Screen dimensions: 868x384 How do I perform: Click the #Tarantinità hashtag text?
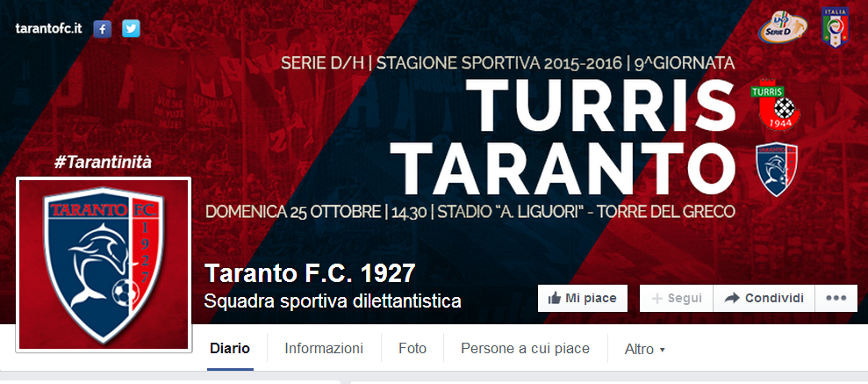tap(103, 163)
